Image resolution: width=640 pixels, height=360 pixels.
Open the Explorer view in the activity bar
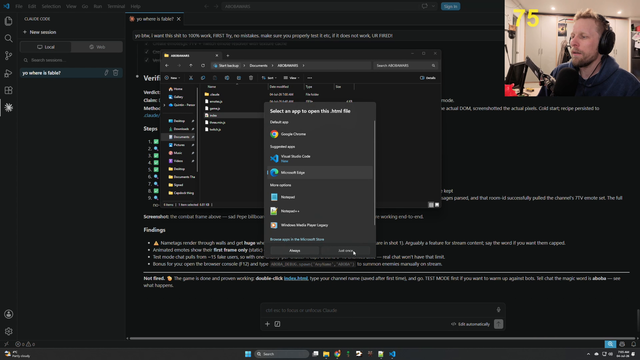point(8,21)
